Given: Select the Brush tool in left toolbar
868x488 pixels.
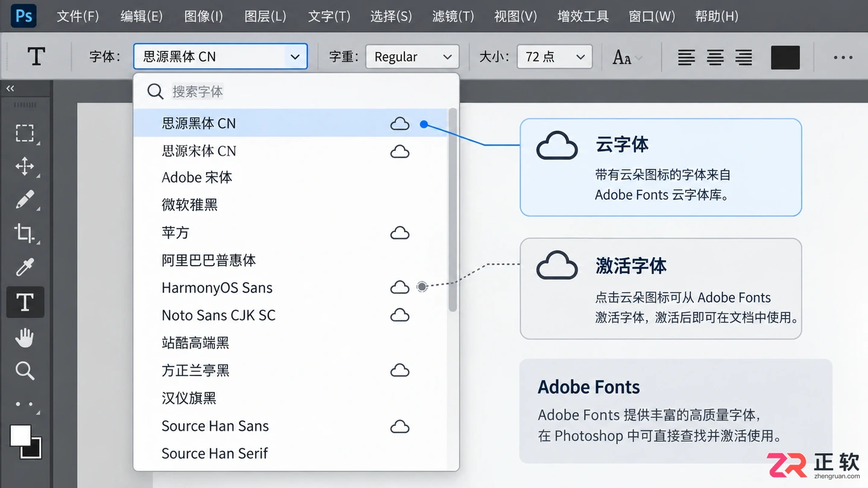Looking at the screenshot, I should [x=25, y=199].
